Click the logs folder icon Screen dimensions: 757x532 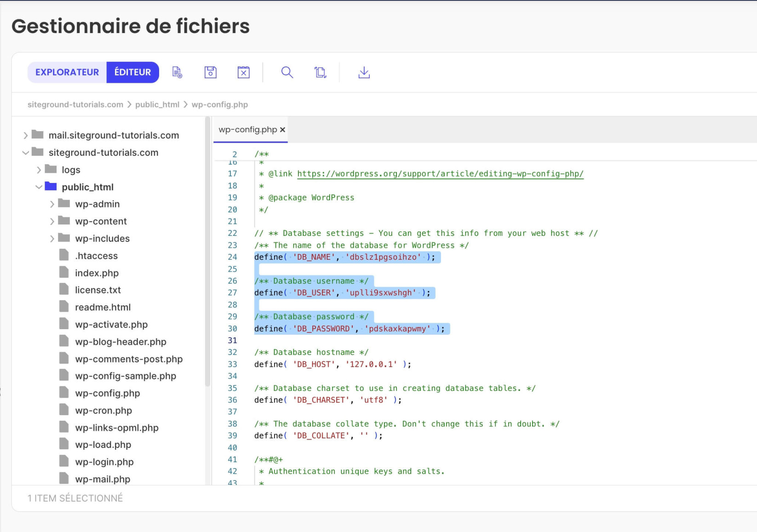(x=51, y=169)
